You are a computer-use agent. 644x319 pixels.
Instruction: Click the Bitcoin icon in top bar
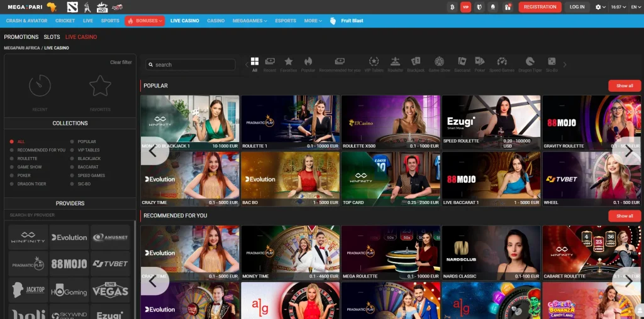(x=452, y=7)
